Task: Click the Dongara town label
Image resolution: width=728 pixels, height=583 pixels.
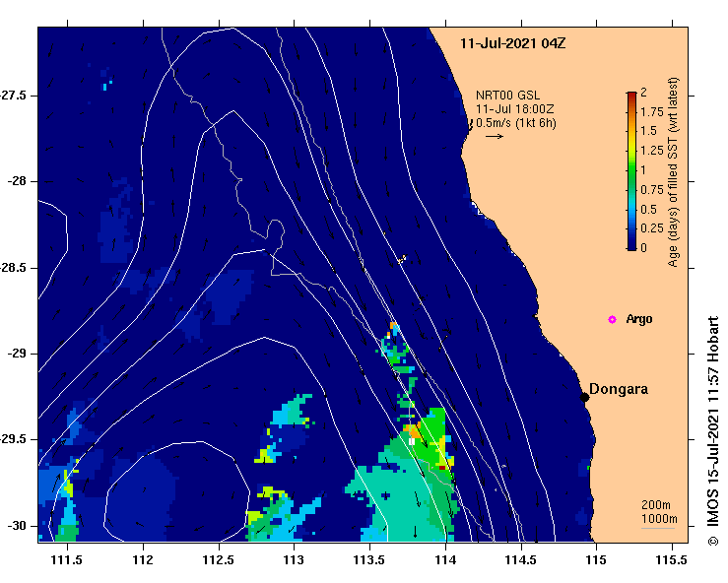Action: point(619,389)
